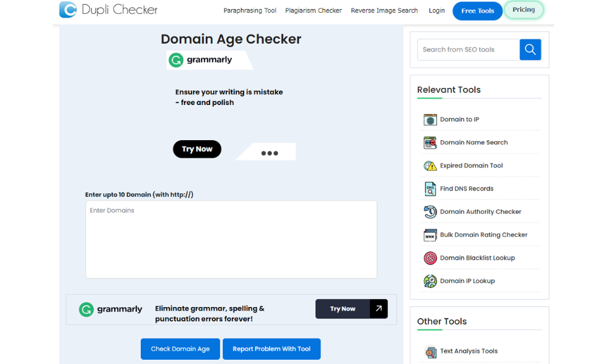The height and width of the screenshot is (364, 607).
Task: Click the Check Domain Age button
Action: tap(180, 349)
